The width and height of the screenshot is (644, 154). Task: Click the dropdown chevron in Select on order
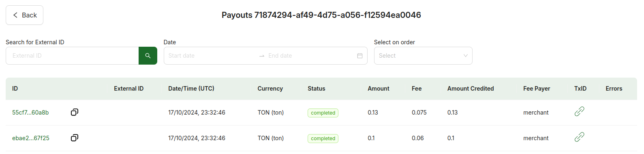(x=466, y=56)
